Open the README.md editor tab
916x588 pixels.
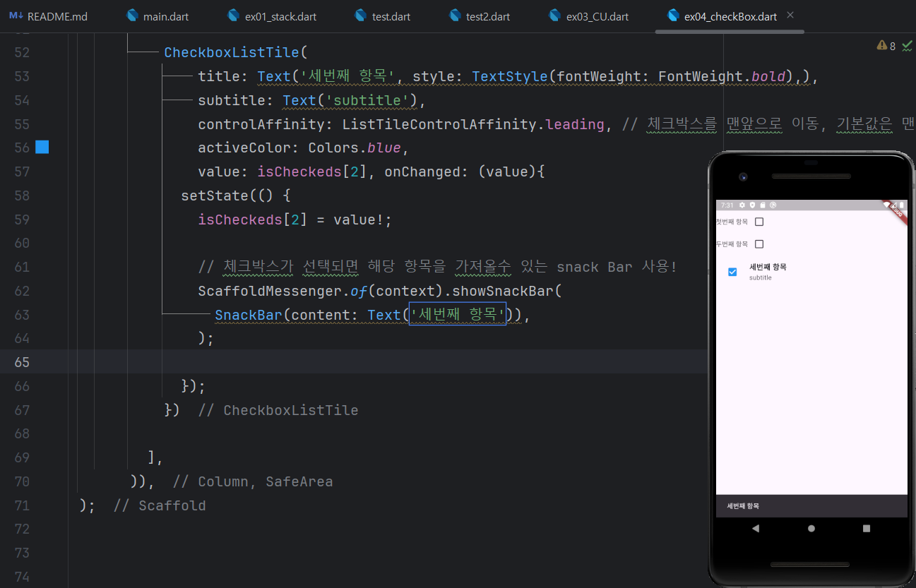coord(48,16)
